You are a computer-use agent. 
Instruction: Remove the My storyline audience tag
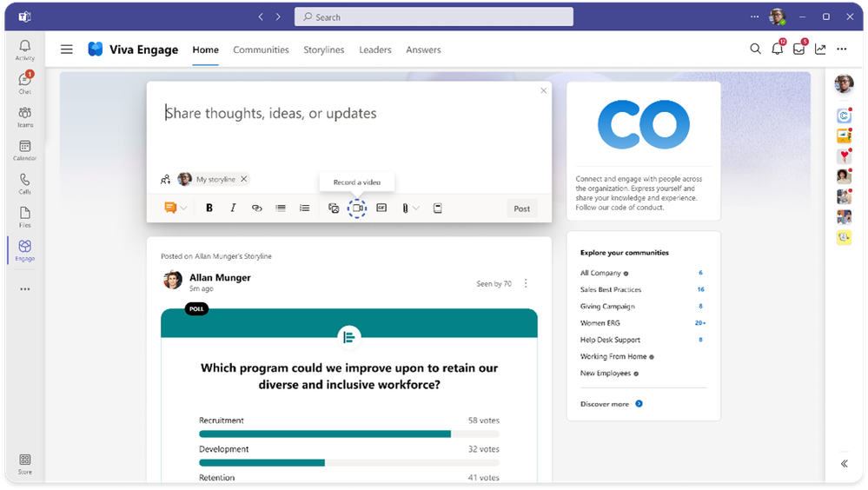(243, 179)
